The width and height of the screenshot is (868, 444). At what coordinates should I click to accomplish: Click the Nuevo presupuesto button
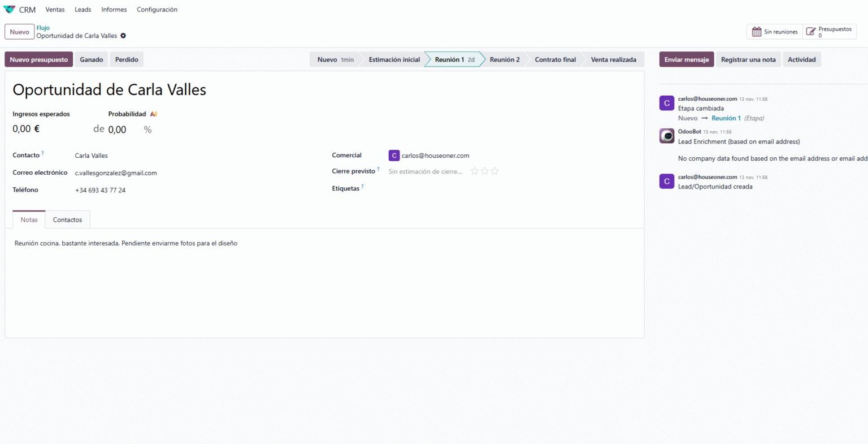39,59
